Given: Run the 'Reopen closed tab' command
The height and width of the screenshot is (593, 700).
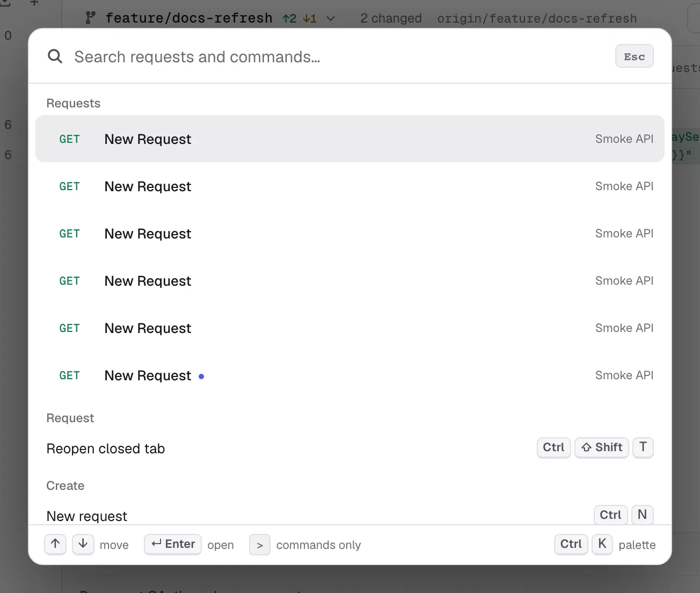Looking at the screenshot, I should point(350,448).
